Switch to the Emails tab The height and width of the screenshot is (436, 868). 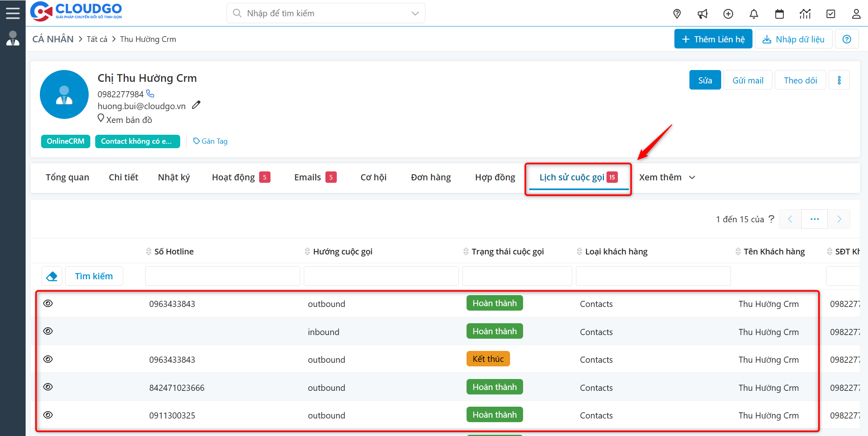308,177
